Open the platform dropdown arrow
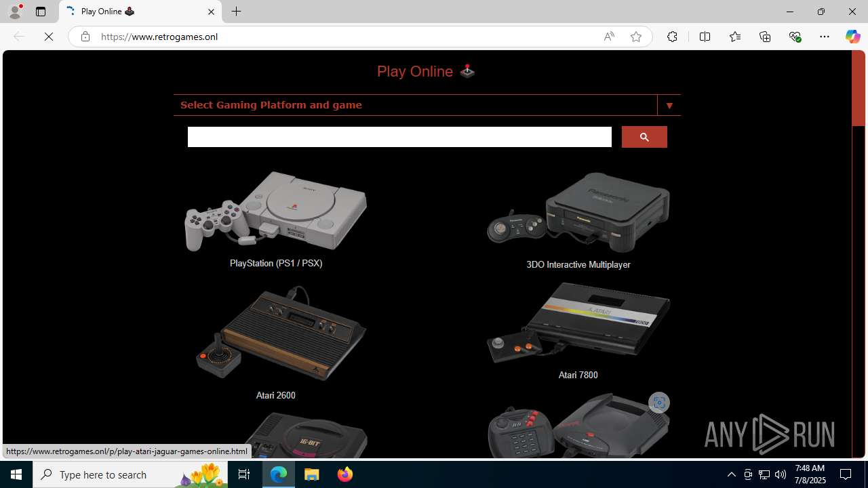Image resolution: width=868 pixels, height=488 pixels. 669,105
